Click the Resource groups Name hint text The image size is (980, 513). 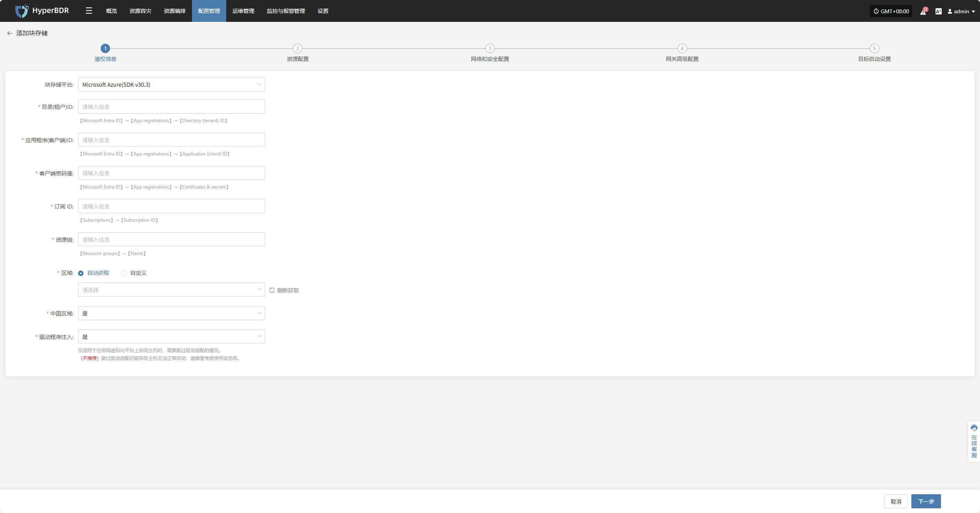pos(113,253)
